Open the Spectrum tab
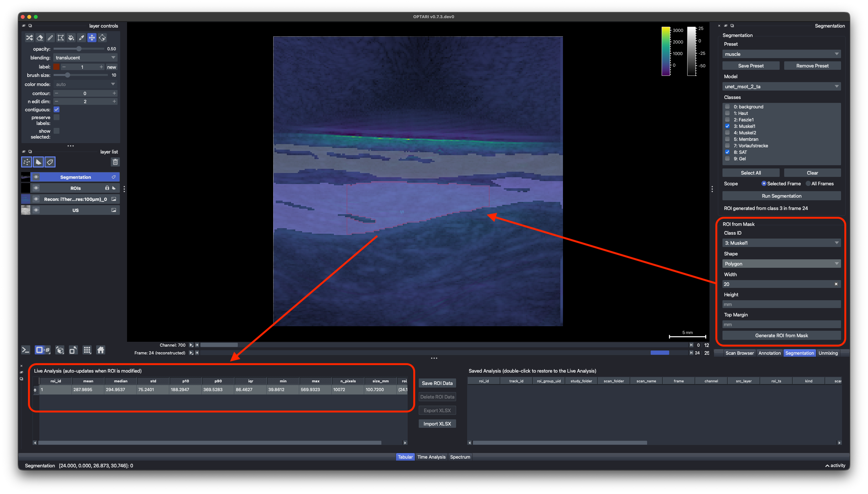The width and height of the screenshot is (868, 494). (x=460, y=457)
